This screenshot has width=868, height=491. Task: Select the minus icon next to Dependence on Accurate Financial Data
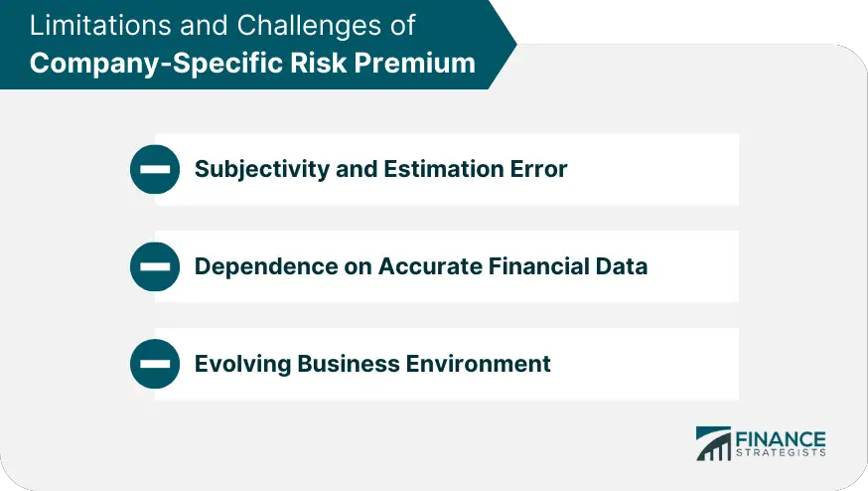pos(155,266)
